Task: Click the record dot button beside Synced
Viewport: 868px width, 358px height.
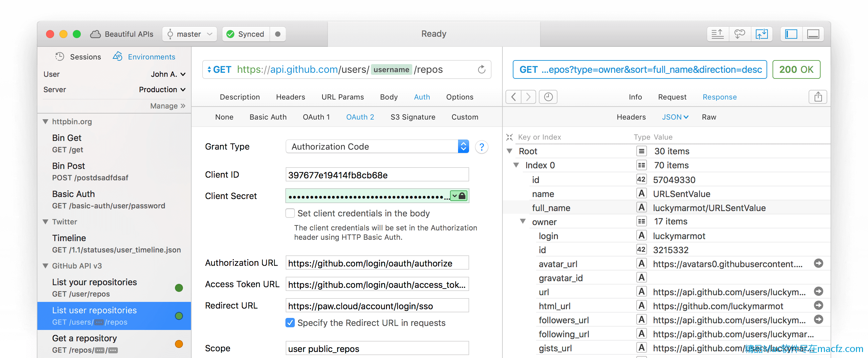Action: pos(278,34)
